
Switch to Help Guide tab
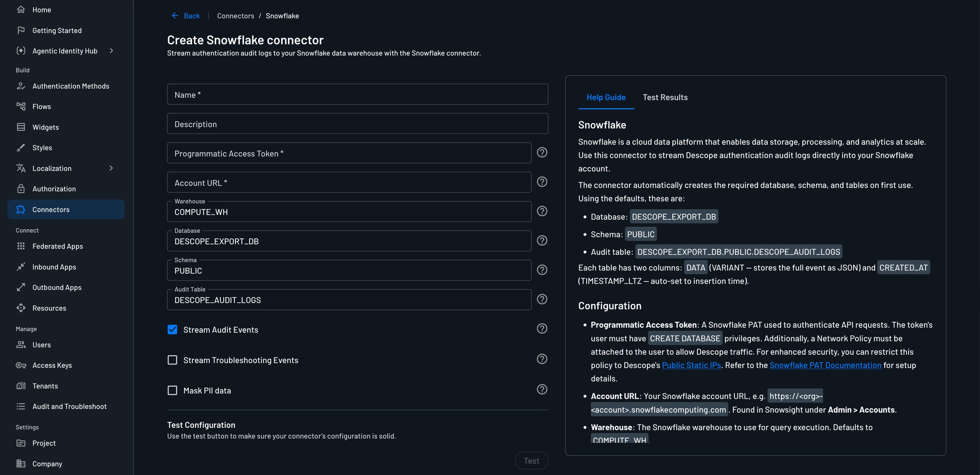click(x=606, y=98)
